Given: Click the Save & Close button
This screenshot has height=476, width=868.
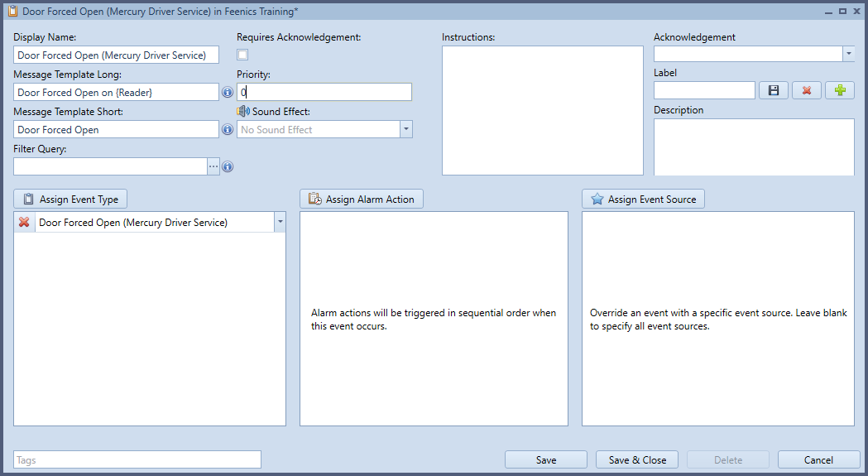Looking at the screenshot, I should (x=637, y=460).
